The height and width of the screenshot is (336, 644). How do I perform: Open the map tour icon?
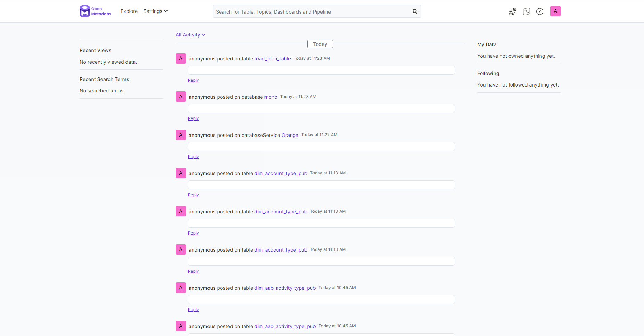pyautogui.click(x=527, y=11)
